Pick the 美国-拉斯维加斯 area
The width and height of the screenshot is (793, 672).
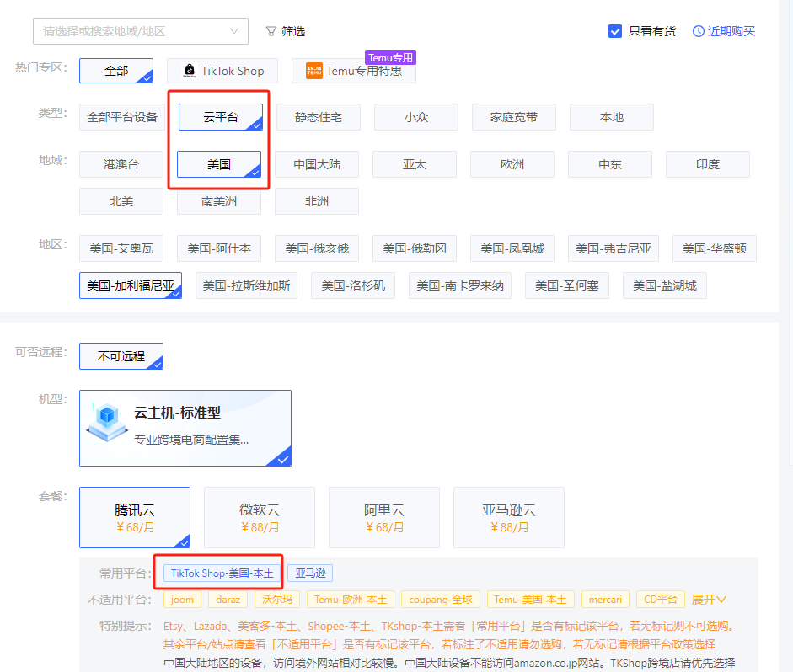246,285
